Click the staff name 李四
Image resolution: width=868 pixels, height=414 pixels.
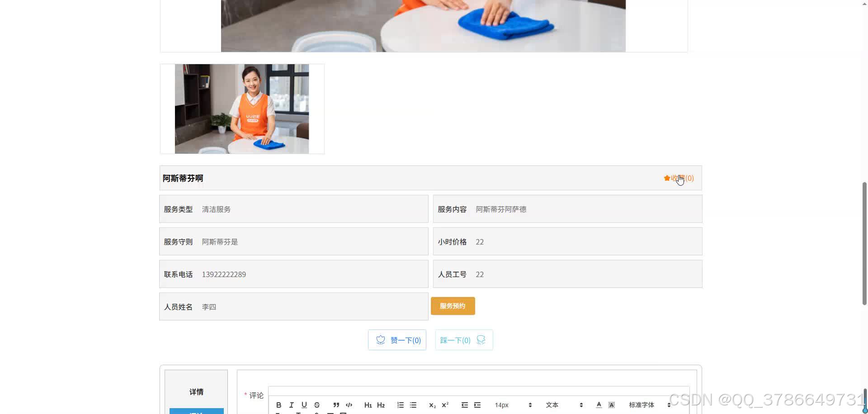pyautogui.click(x=209, y=307)
